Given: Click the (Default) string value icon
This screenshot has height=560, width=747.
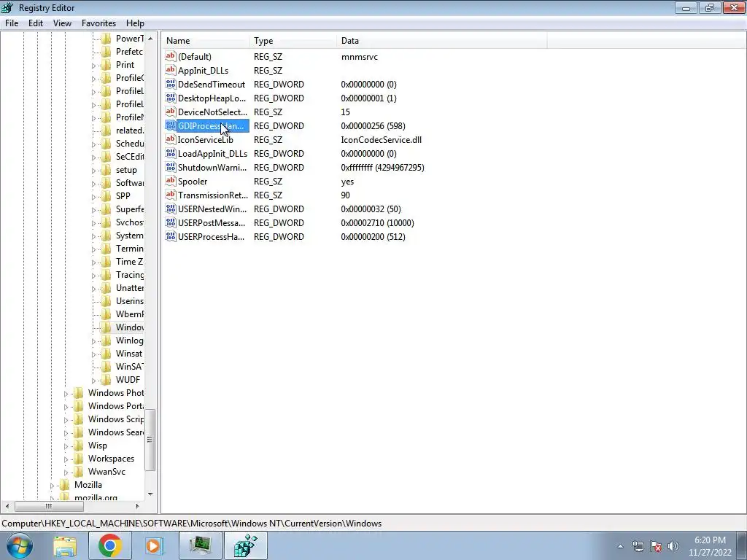Looking at the screenshot, I should 171,56.
